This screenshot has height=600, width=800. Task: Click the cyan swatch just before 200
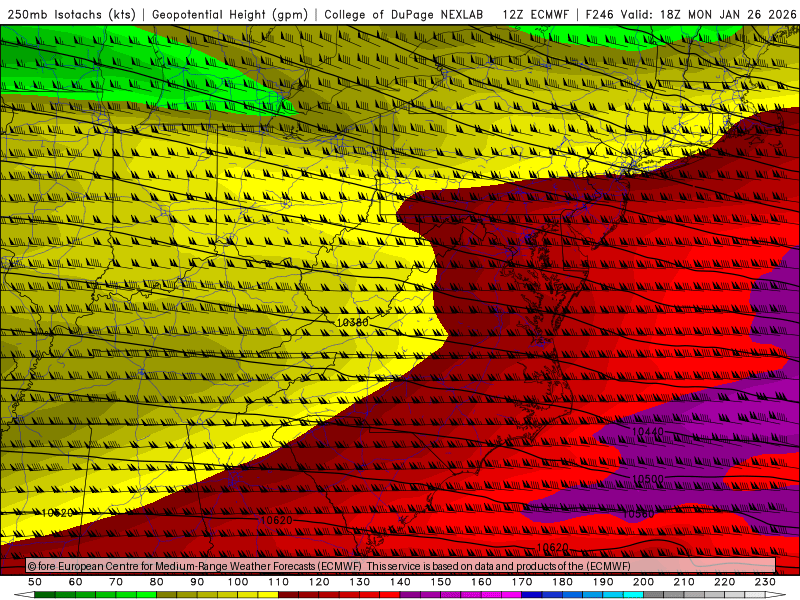pos(633,595)
